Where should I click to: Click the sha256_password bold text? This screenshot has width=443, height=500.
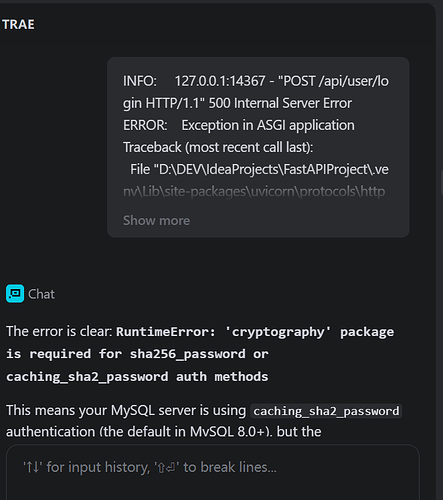tap(187, 354)
